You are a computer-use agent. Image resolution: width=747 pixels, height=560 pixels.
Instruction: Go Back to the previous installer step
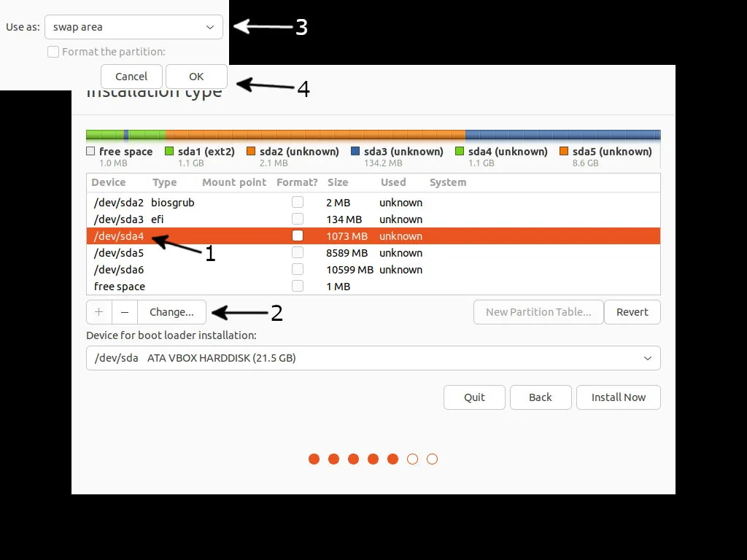(541, 397)
